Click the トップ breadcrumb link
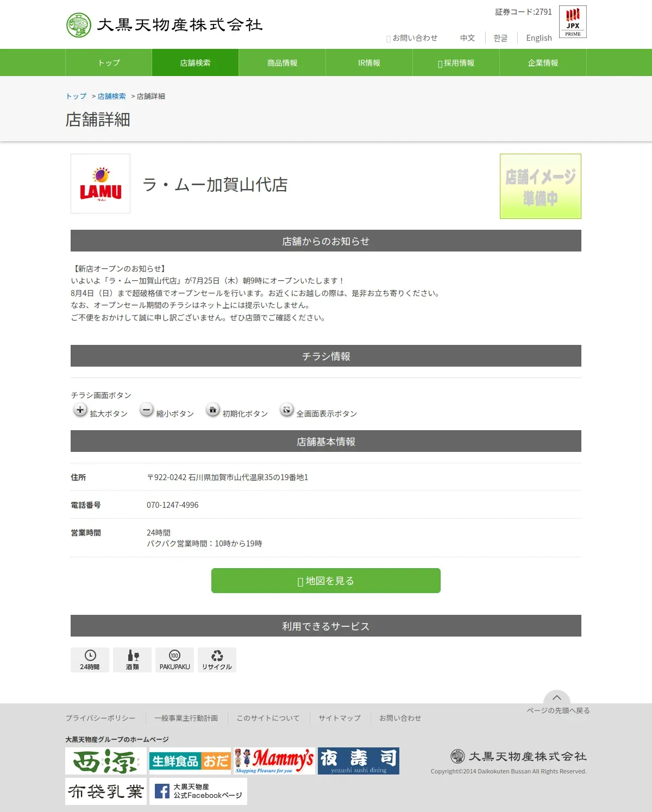 76,96
